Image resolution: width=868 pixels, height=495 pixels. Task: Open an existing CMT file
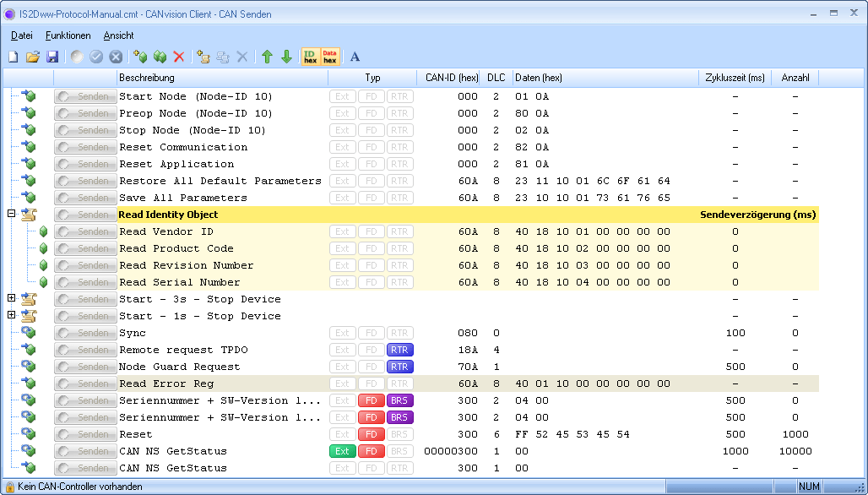click(31, 57)
